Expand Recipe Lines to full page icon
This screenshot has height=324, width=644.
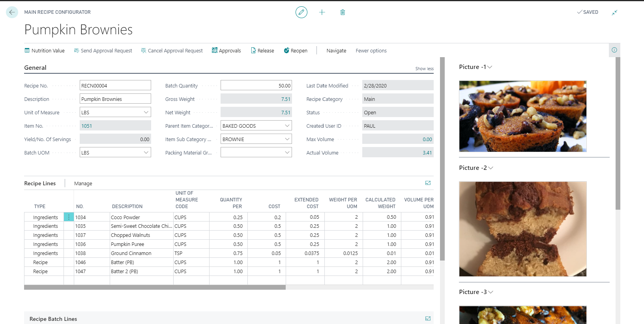pyautogui.click(x=428, y=183)
